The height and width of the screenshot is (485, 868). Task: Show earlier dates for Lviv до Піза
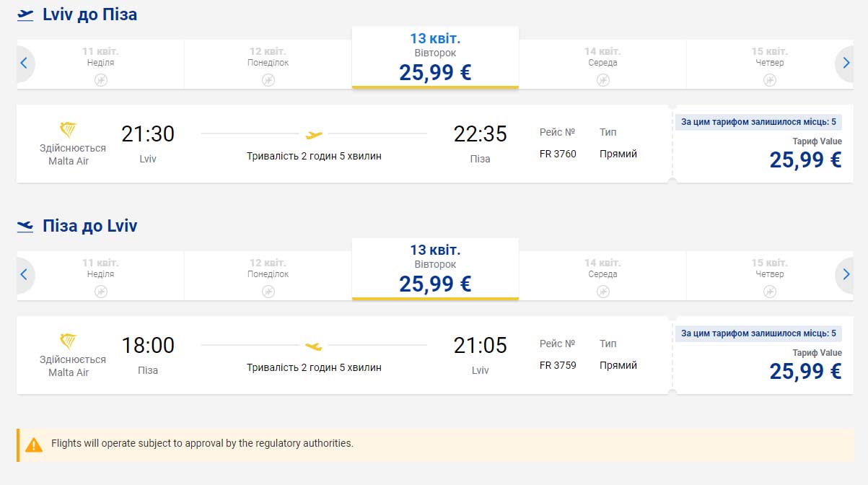[24, 63]
